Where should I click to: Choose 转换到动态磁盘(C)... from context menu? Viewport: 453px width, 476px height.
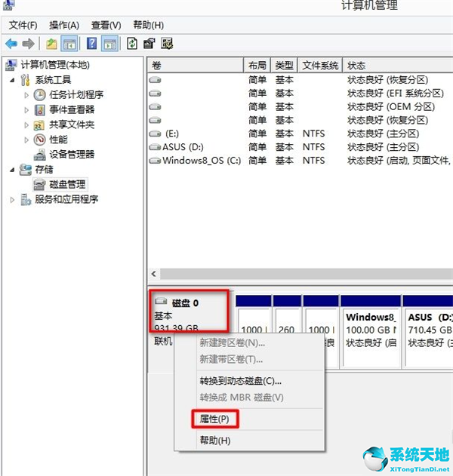[x=240, y=381]
